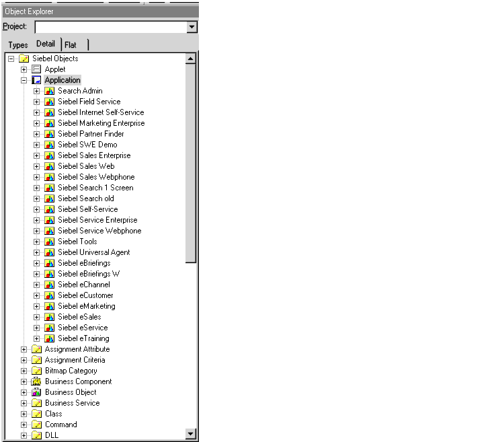Expand the Siebel eBriefings node
The image size is (504, 442).
[37, 263]
